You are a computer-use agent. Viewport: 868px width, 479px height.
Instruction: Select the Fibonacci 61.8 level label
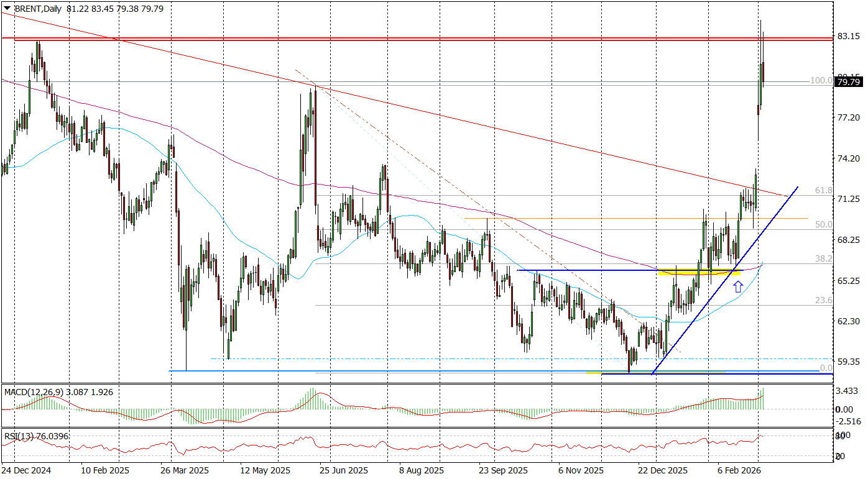click(x=823, y=190)
